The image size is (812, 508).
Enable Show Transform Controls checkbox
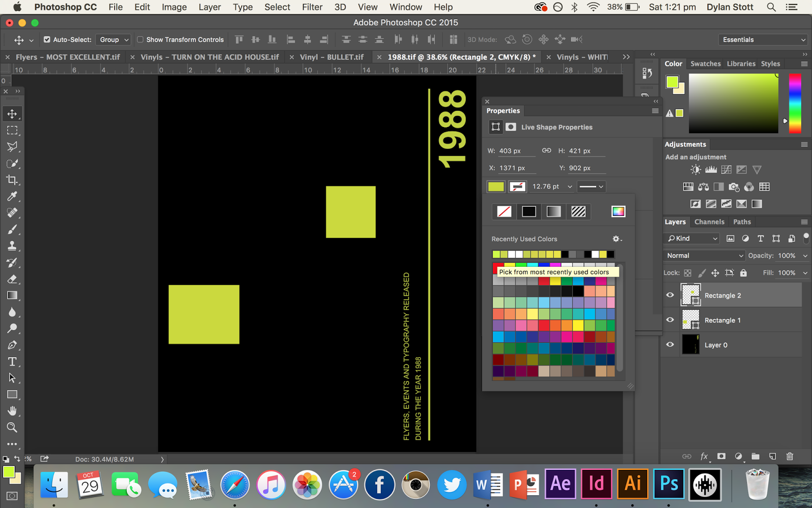coord(140,40)
